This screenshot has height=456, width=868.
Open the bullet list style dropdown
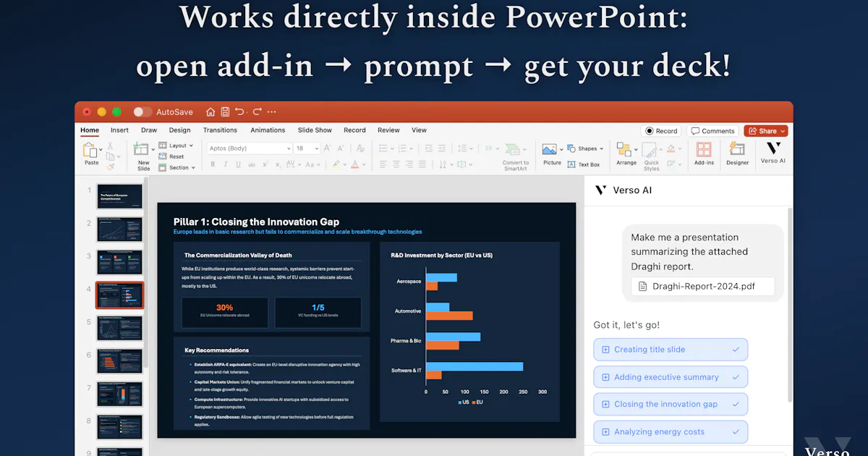(393, 148)
